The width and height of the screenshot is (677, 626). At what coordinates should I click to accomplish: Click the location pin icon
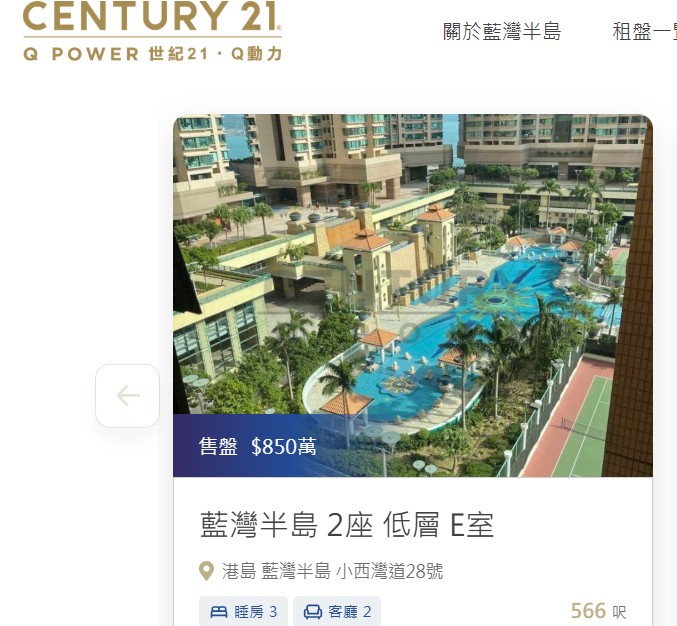pyautogui.click(x=206, y=571)
